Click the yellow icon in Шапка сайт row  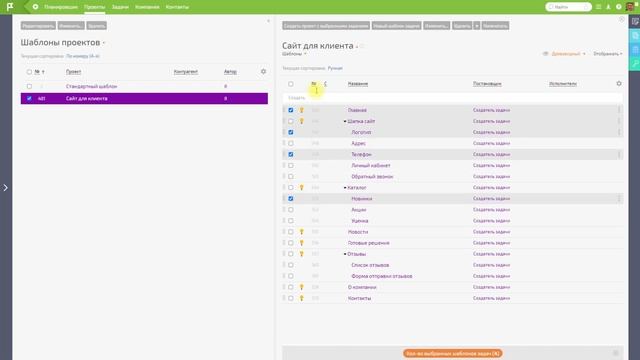tap(302, 121)
